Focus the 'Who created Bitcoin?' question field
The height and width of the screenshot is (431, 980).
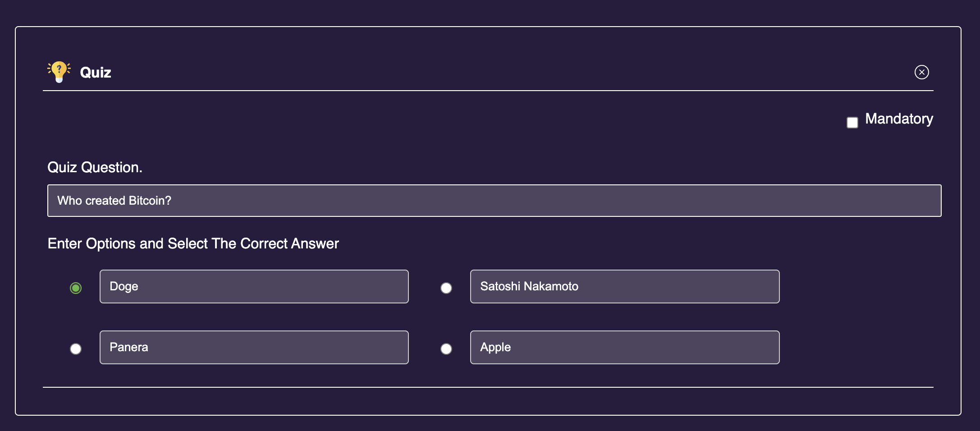click(494, 201)
